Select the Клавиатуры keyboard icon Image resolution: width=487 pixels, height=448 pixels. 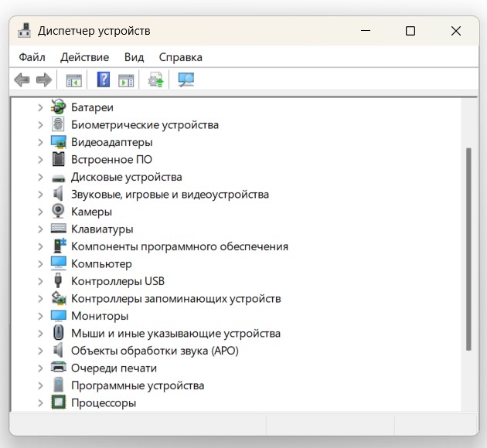[x=59, y=229]
